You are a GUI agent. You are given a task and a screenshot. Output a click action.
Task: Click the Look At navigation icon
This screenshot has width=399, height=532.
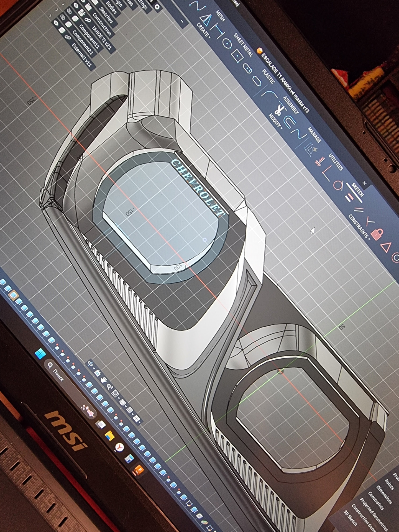[98, 373]
